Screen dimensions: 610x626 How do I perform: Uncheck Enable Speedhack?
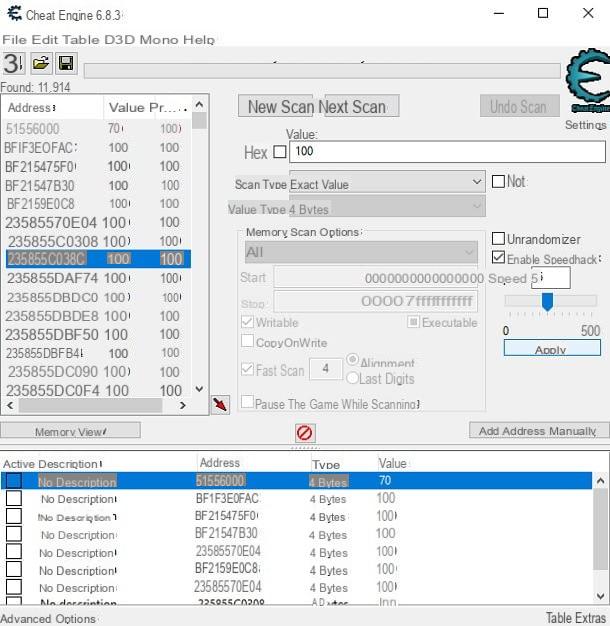point(498,257)
